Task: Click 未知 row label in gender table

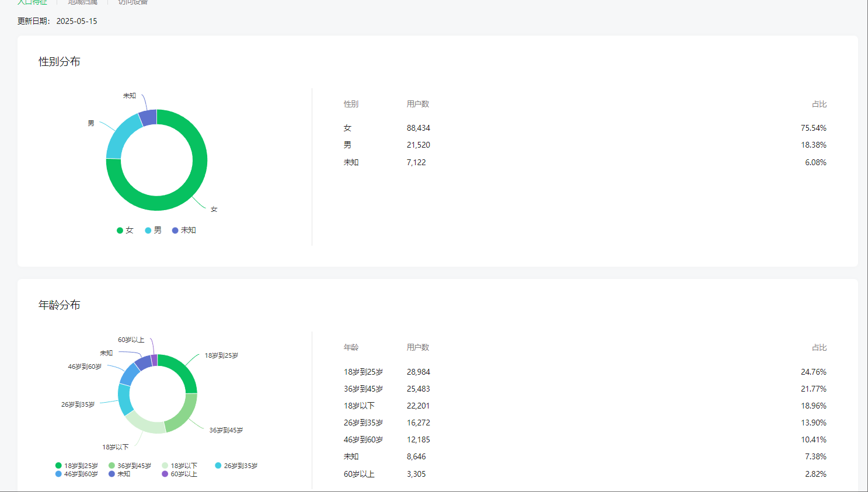Action: coord(351,162)
